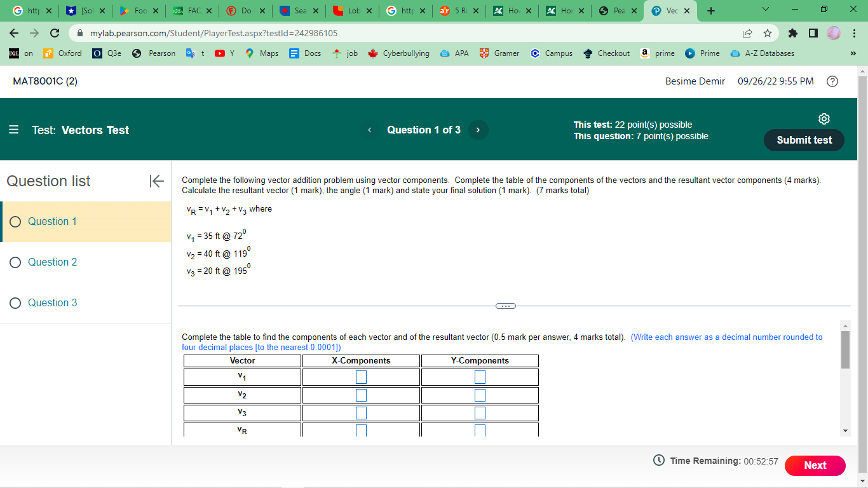Screen dimensions: 868x488
Task: Click the X-Components input for v1
Action: click(x=361, y=377)
